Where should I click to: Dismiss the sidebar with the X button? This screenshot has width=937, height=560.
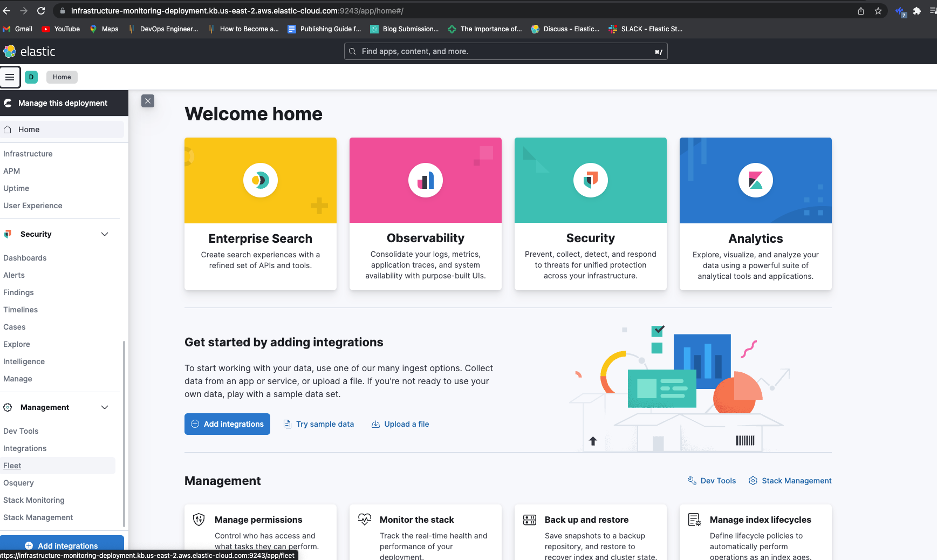(x=148, y=101)
